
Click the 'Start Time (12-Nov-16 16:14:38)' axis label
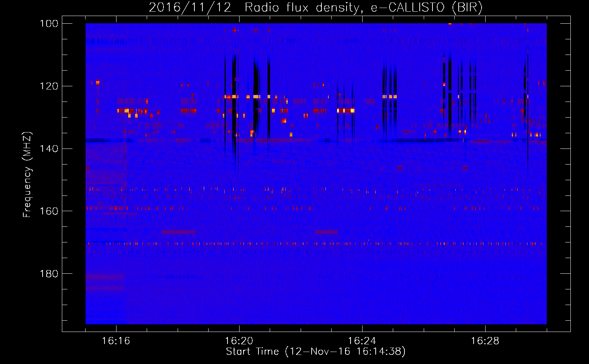pyautogui.click(x=316, y=352)
